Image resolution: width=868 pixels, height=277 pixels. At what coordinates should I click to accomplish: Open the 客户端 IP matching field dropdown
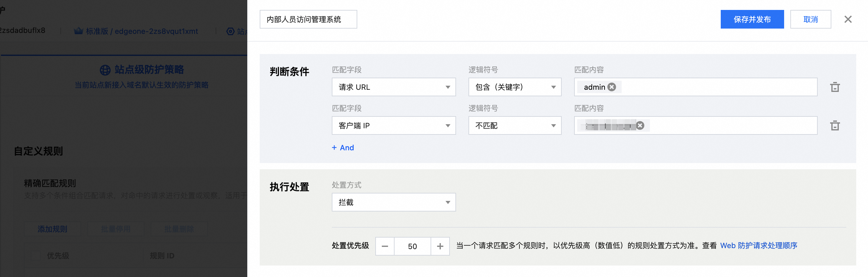(x=394, y=125)
